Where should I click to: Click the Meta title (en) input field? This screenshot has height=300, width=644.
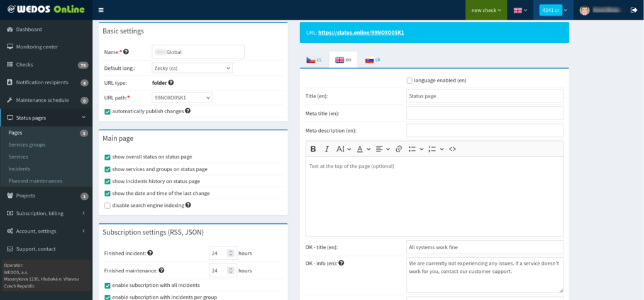click(484, 113)
